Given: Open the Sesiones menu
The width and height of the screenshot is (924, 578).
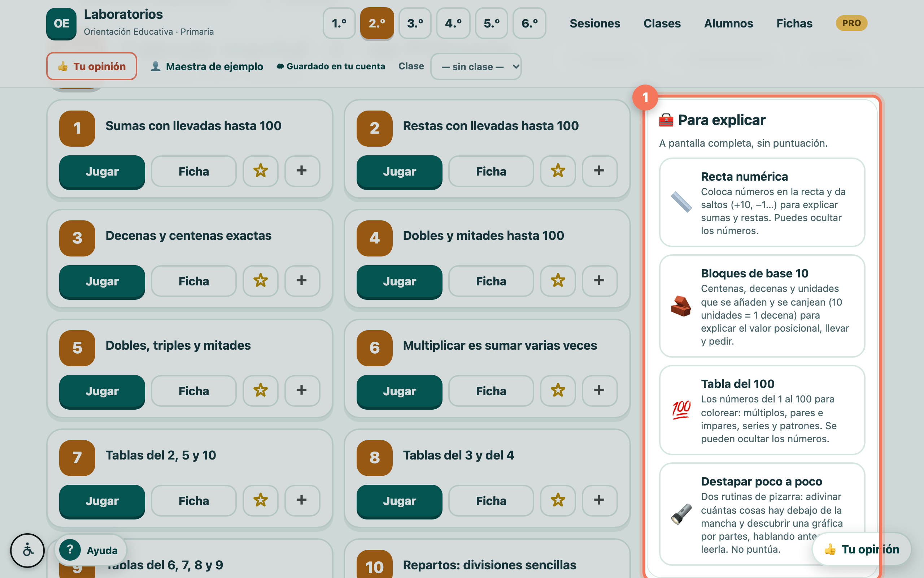Looking at the screenshot, I should point(594,23).
